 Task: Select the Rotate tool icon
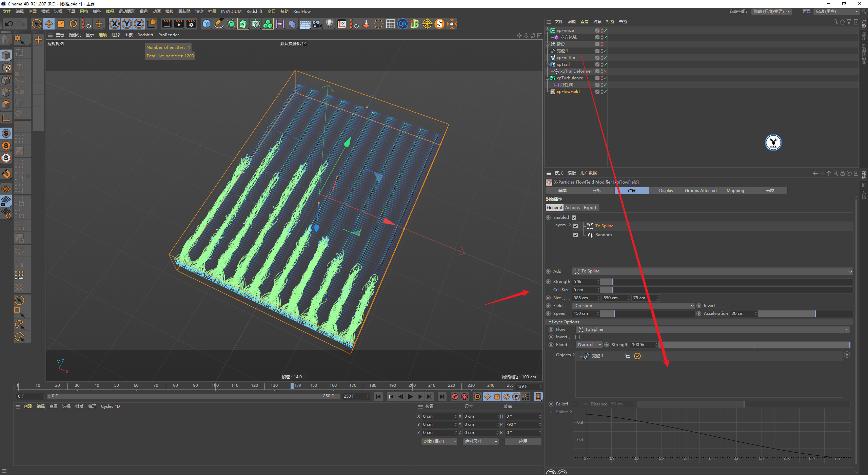point(73,24)
